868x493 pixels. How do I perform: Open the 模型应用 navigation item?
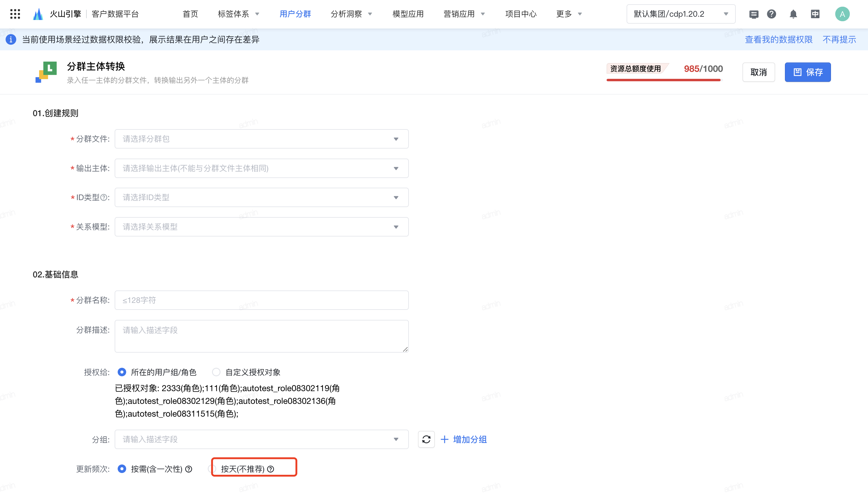coord(408,14)
